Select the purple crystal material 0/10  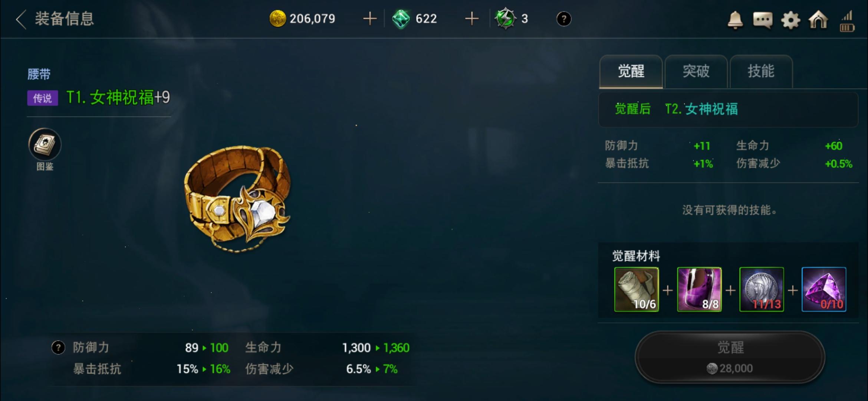824,290
